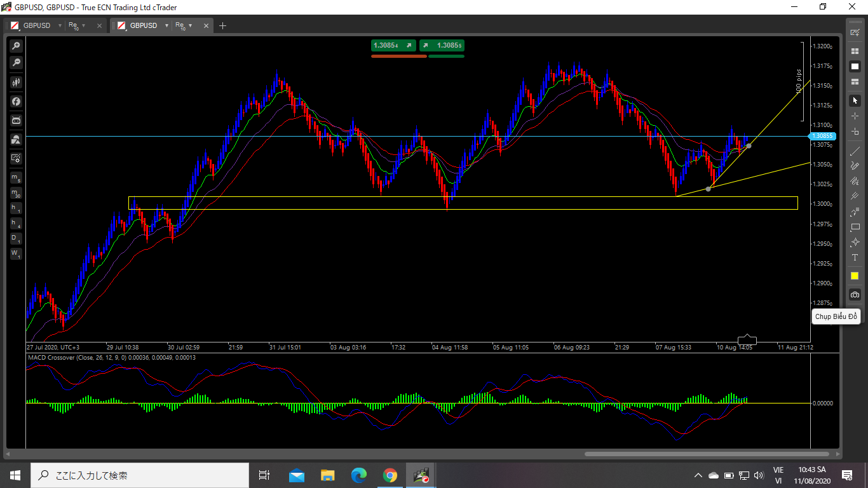The width and height of the screenshot is (868, 488).
Task: Open chart templates settings icon on left
Action: point(16,158)
